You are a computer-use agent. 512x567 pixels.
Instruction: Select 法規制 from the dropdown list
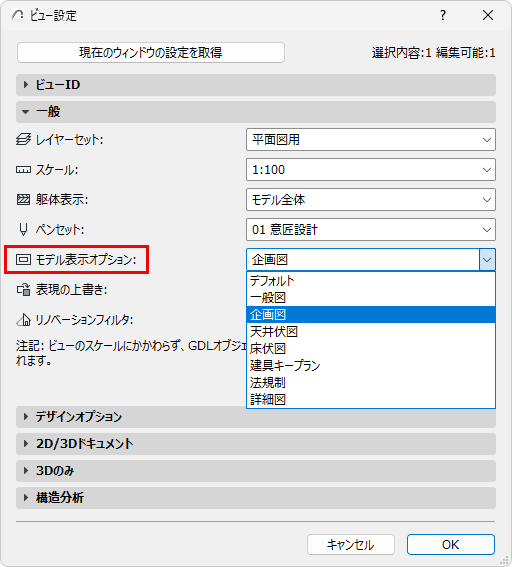coord(371,383)
